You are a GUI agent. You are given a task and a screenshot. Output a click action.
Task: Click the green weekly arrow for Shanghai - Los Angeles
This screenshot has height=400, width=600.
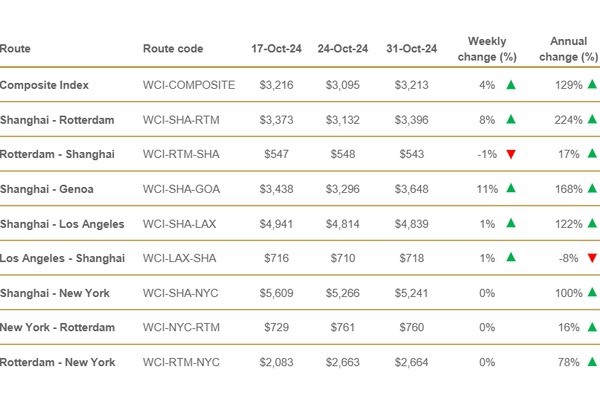pos(511,223)
